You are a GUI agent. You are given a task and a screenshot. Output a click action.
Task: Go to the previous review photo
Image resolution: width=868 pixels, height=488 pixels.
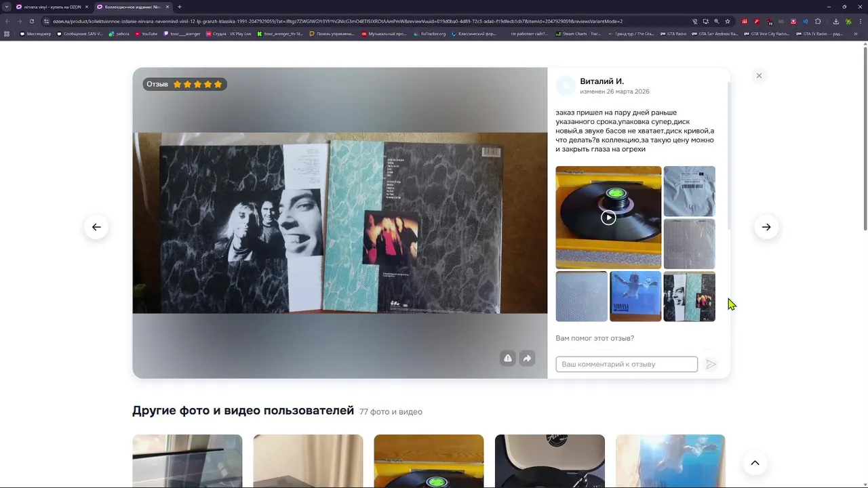tap(96, 227)
